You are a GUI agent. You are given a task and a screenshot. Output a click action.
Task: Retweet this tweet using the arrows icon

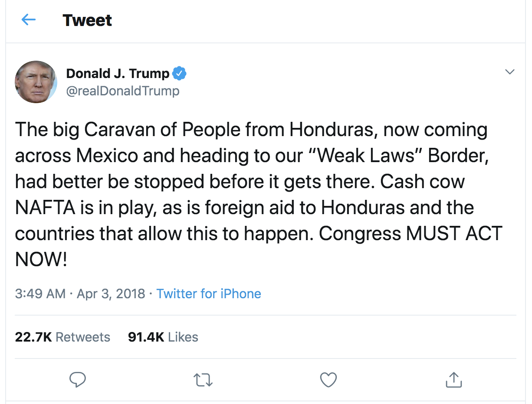pos(203,380)
